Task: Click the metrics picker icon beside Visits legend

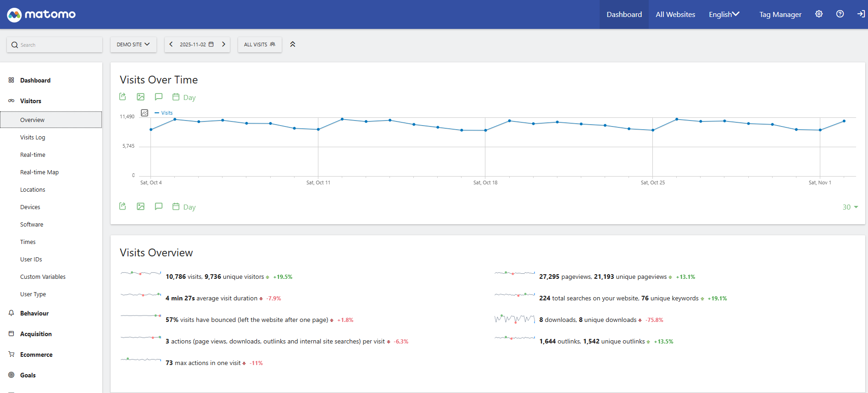Action: [x=145, y=113]
